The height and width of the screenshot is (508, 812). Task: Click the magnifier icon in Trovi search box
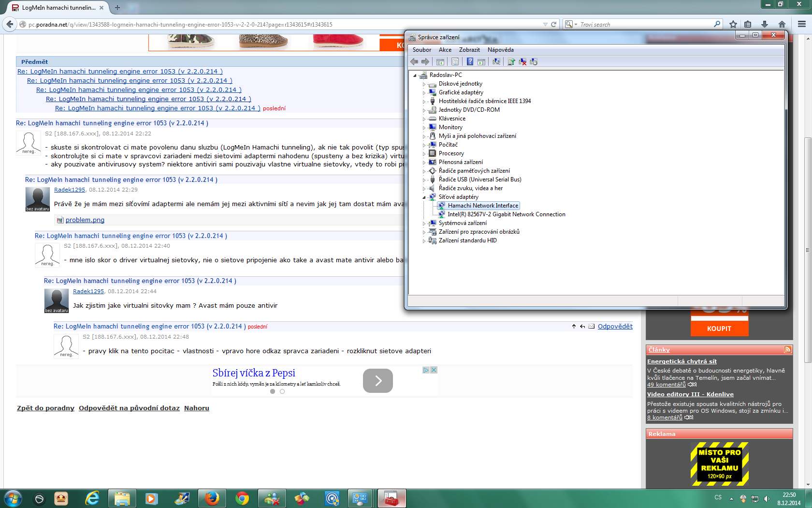[717, 24]
